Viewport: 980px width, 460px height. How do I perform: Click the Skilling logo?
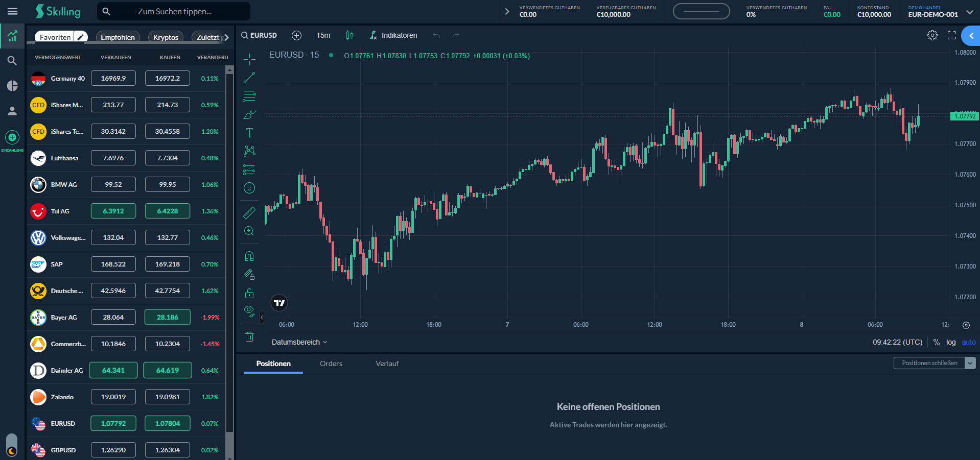pyautogui.click(x=58, y=11)
